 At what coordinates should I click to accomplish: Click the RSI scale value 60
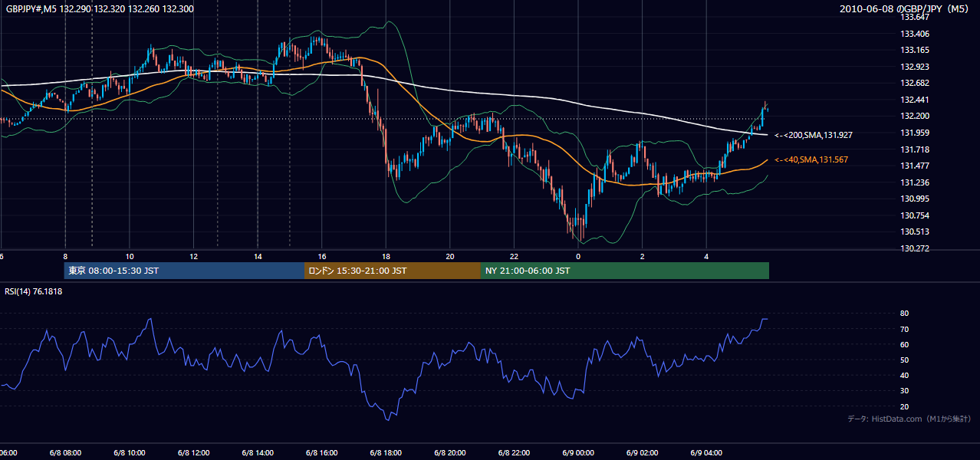pyautogui.click(x=905, y=344)
